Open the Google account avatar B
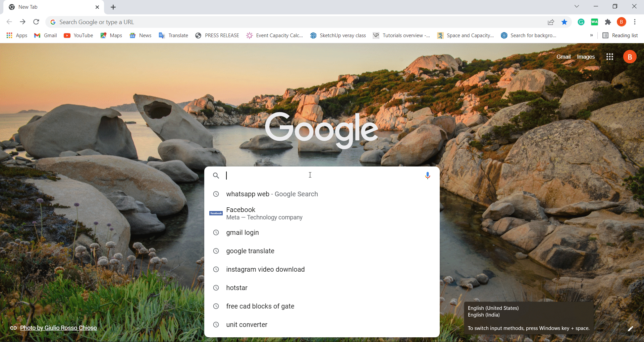Image resolution: width=644 pixels, height=342 pixels. (630, 57)
